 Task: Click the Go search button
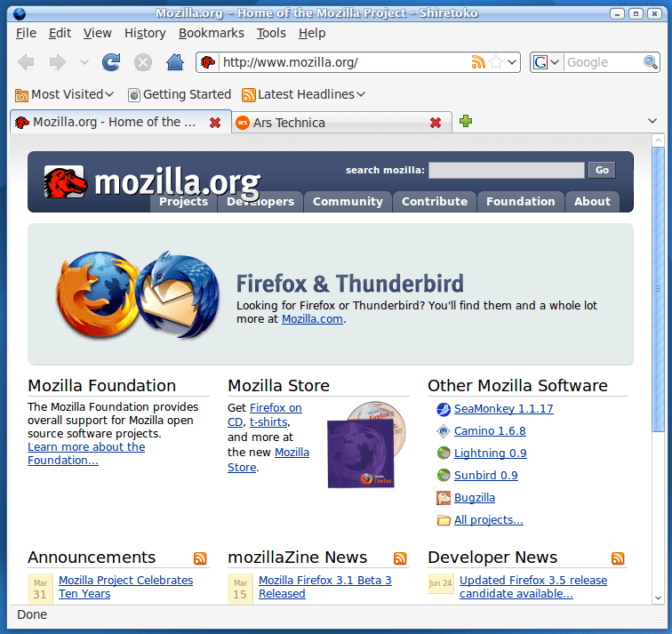pos(602,170)
